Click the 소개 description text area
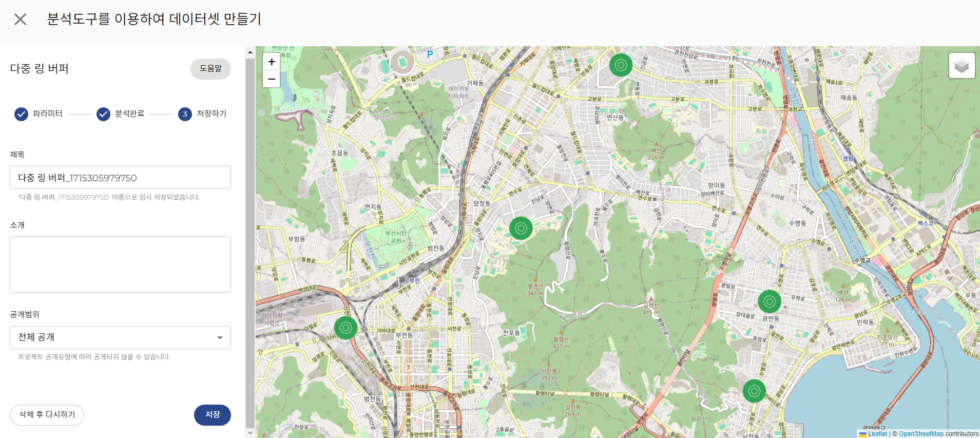This screenshot has width=980, height=438. (x=120, y=264)
